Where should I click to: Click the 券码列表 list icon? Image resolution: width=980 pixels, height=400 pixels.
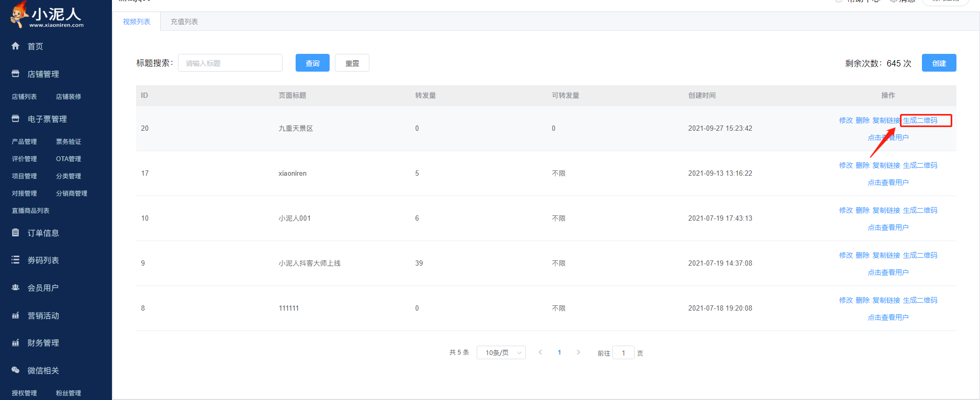(16, 260)
